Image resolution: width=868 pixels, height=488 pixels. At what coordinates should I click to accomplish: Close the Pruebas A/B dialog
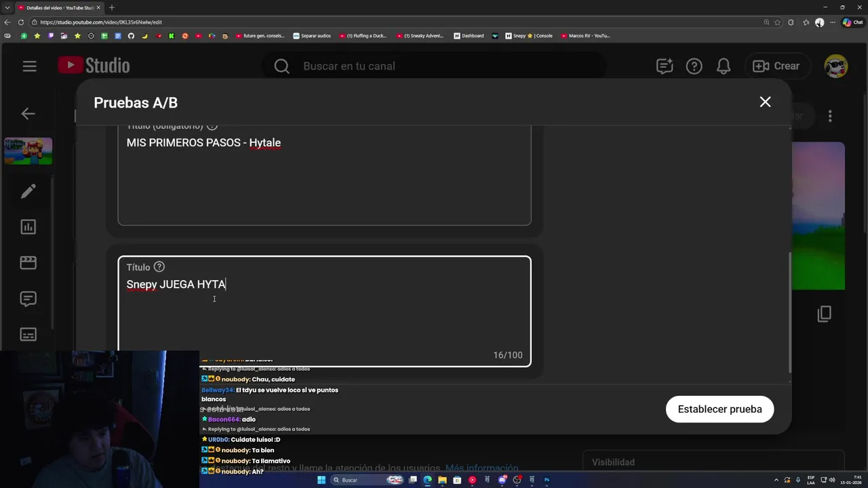pos(765,102)
